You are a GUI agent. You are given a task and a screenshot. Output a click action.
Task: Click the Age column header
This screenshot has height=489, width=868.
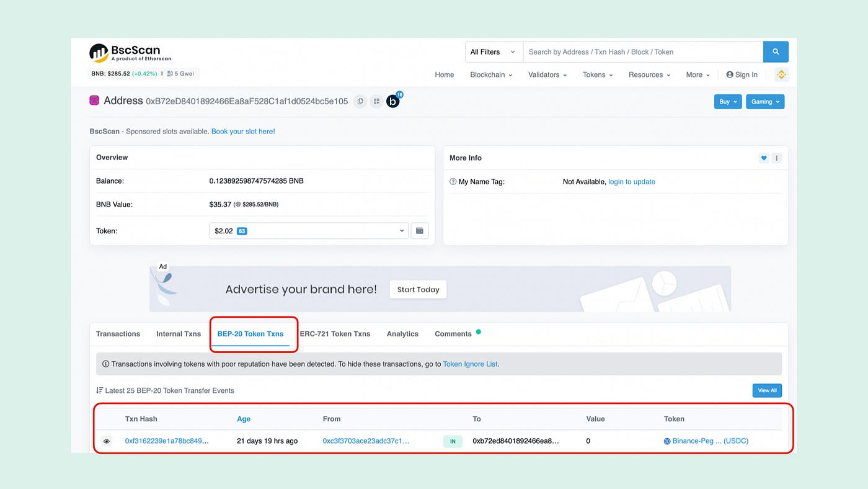(244, 419)
